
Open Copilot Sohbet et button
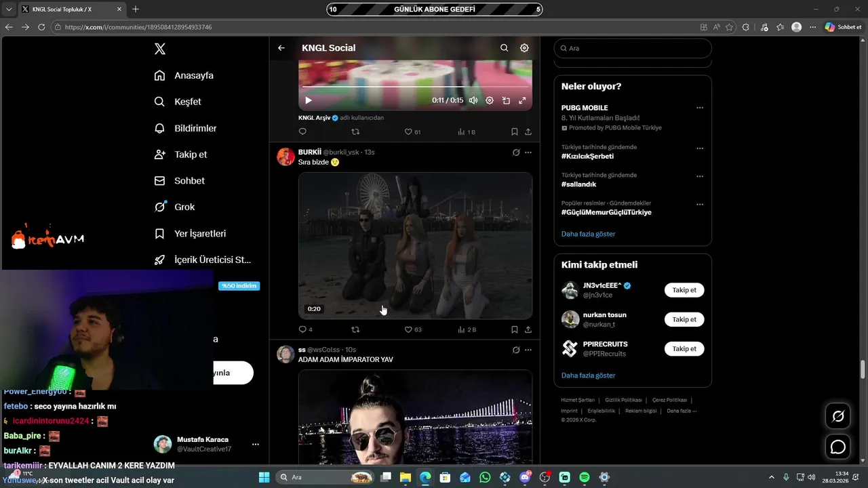click(844, 27)
